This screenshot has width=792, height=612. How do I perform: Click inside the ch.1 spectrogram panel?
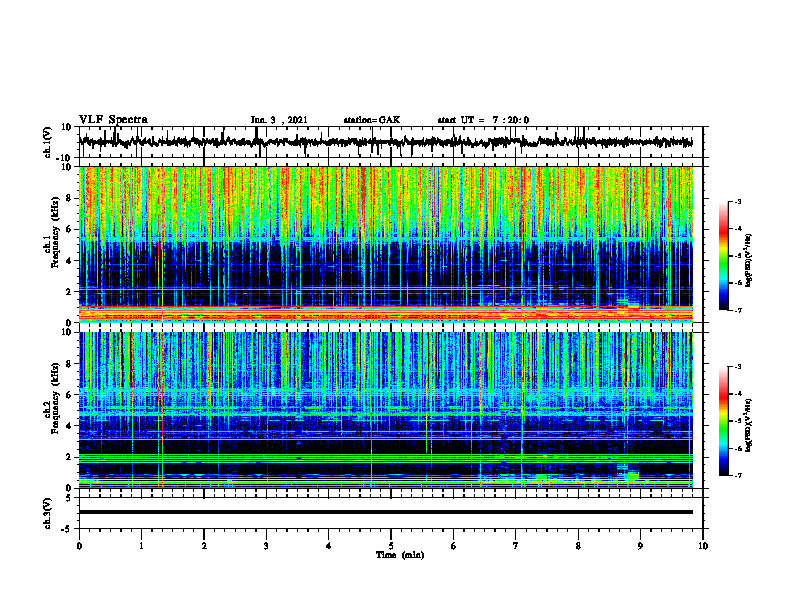click(x=385, y=244)
